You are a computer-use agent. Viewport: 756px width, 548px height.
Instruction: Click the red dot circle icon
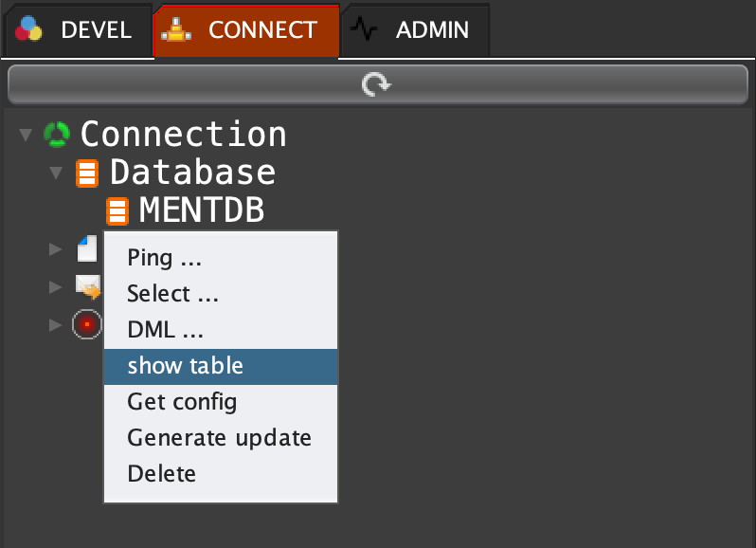coord(87,324)
